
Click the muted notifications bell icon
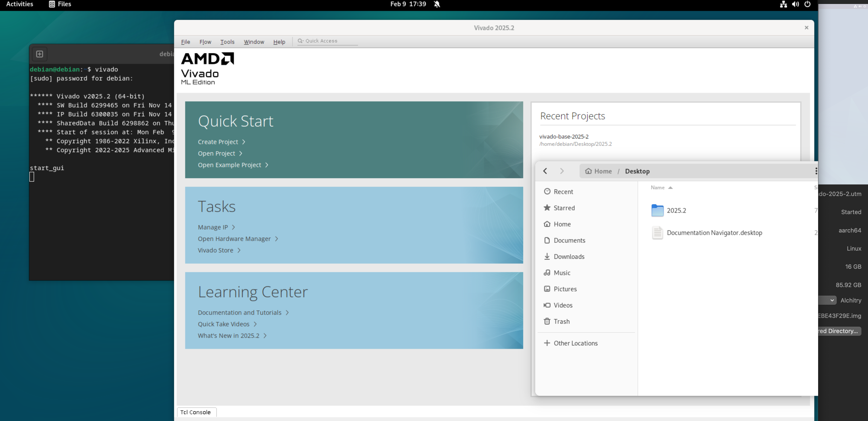pyautogui.click(x=437, y=4)
